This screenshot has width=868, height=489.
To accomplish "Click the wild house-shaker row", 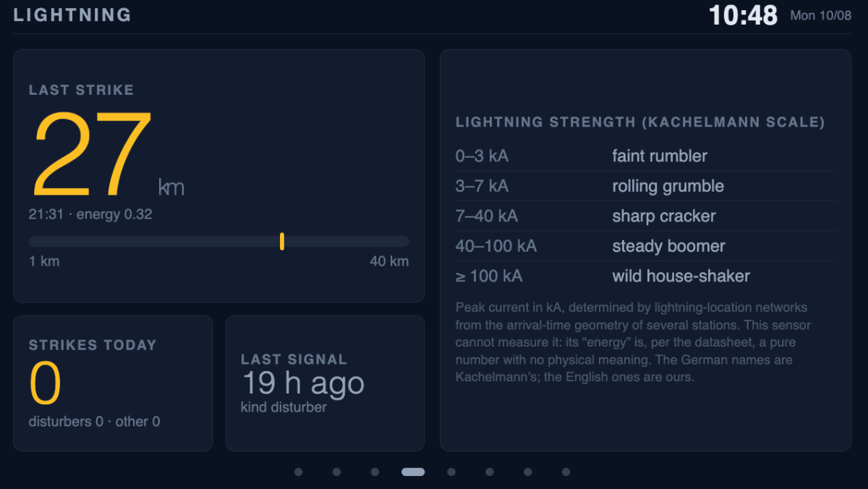I will tap(645, 276).
